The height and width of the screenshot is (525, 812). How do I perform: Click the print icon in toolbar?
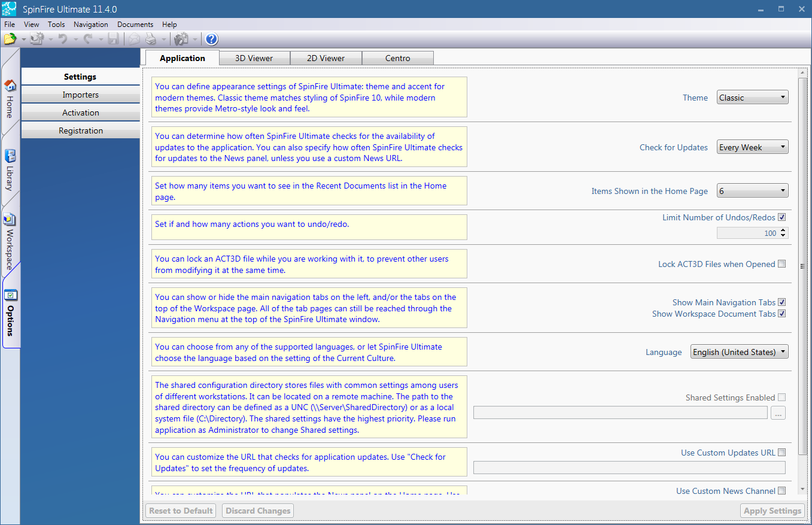coord(151,40)
